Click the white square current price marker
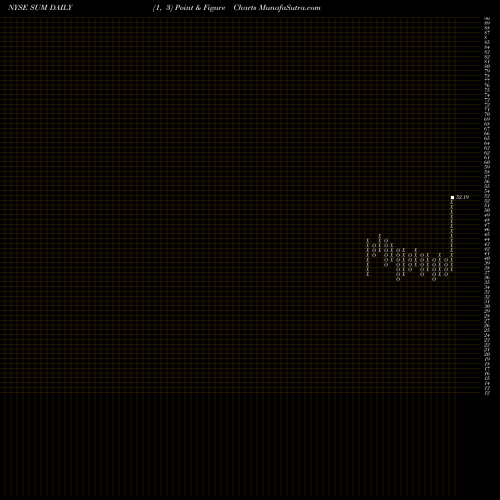Screen dimensions: 500x500 (452, 198)
